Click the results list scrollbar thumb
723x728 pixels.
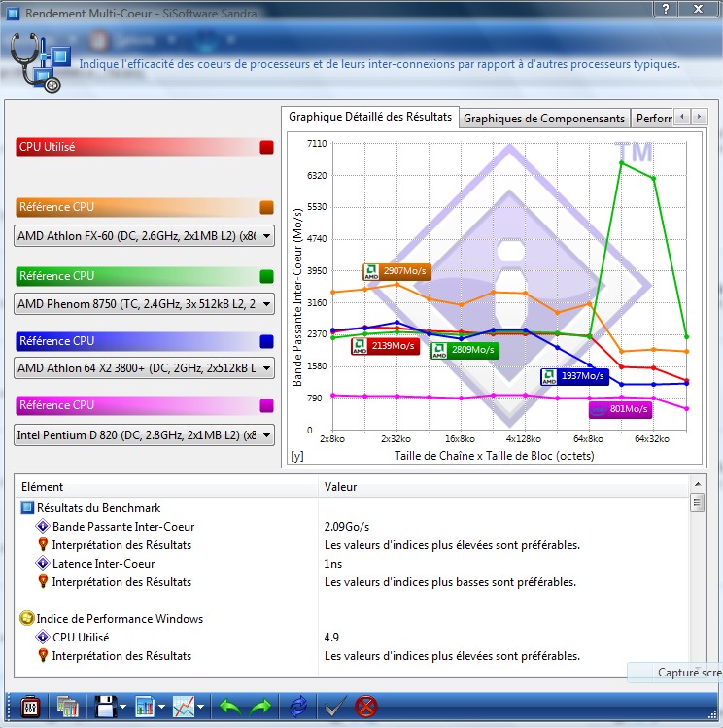[697, 503]
